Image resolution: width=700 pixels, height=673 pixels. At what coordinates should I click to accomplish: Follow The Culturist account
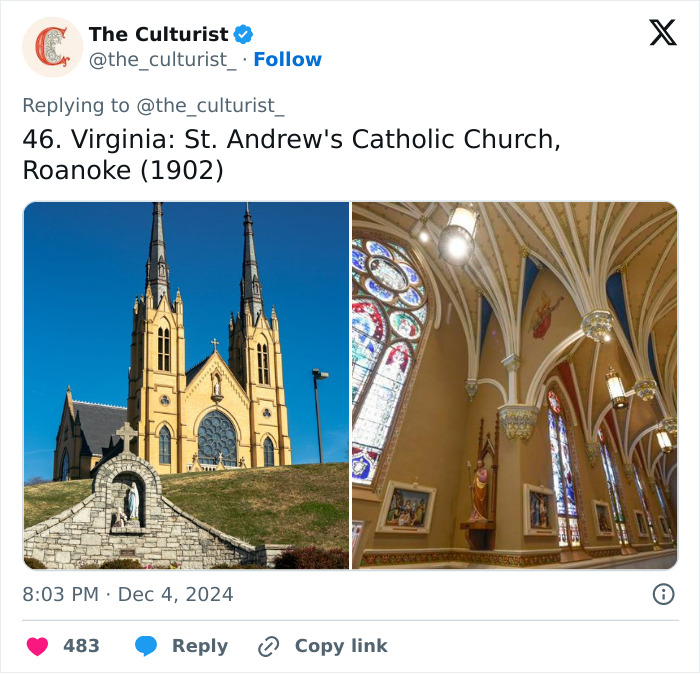288,60
